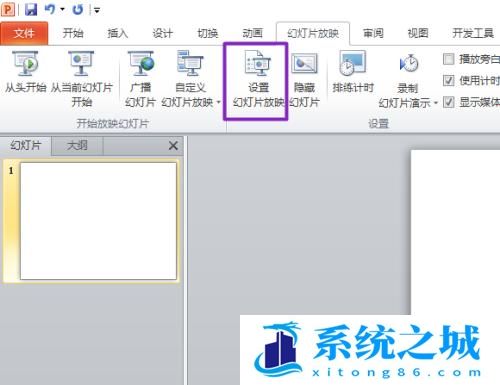
Task: Switch to the 开始 (Home) tab
Action: click(x=73, y=33)
